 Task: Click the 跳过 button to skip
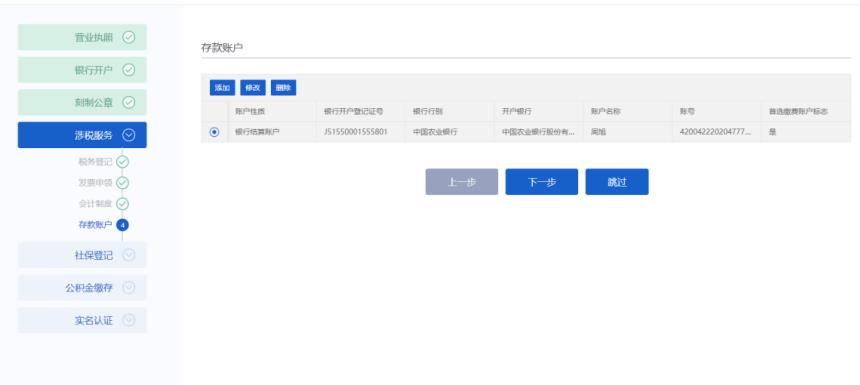coord(617,182)
